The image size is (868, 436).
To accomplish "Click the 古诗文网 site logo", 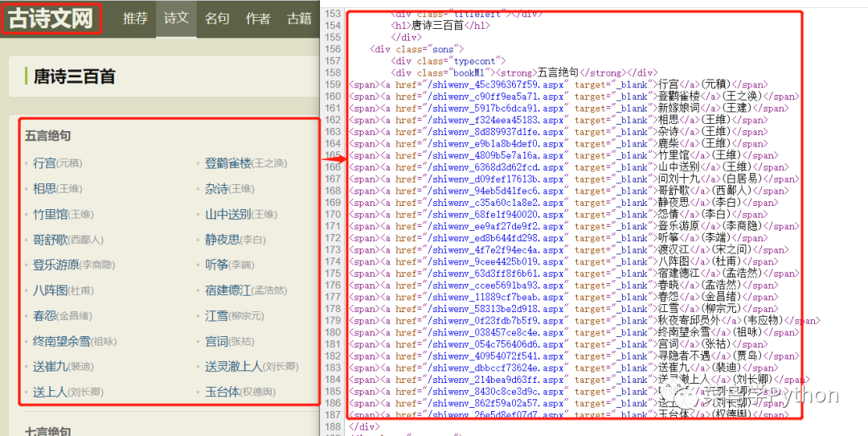I will pos(51,19).
